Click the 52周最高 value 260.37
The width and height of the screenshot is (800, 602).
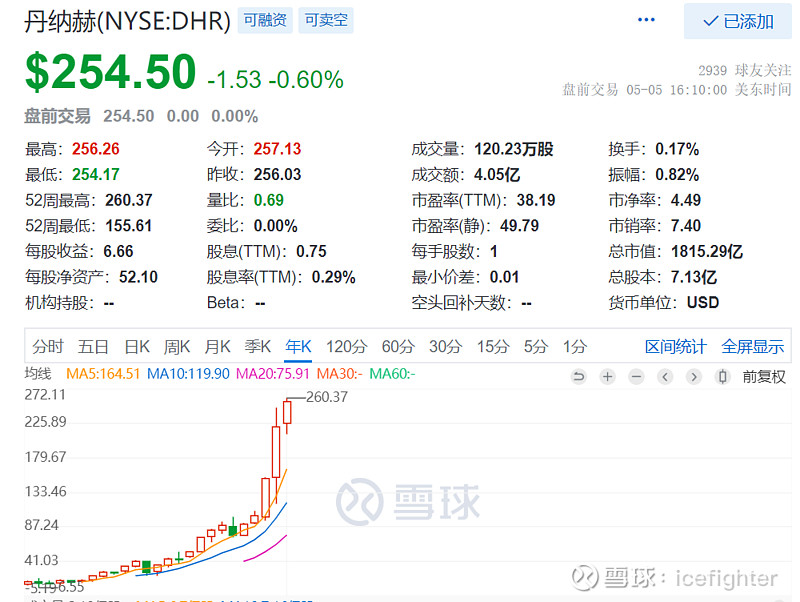pos(129,200)
